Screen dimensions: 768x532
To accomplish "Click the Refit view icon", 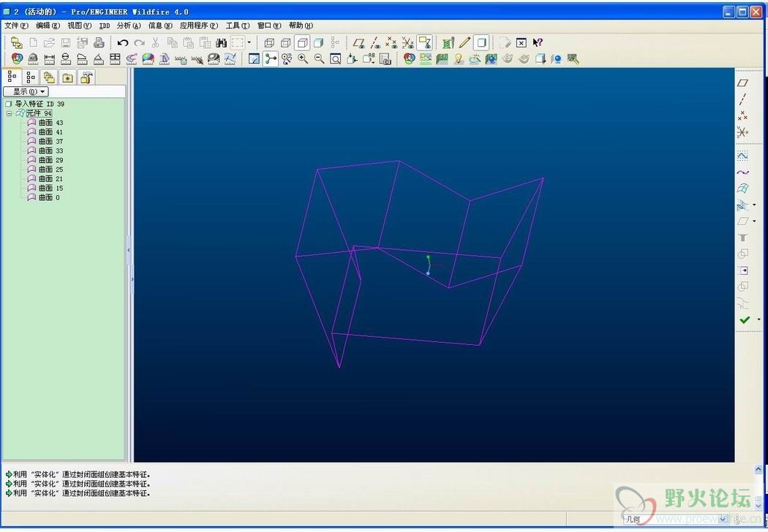I will pyautogui.click(x=336, y=59).
